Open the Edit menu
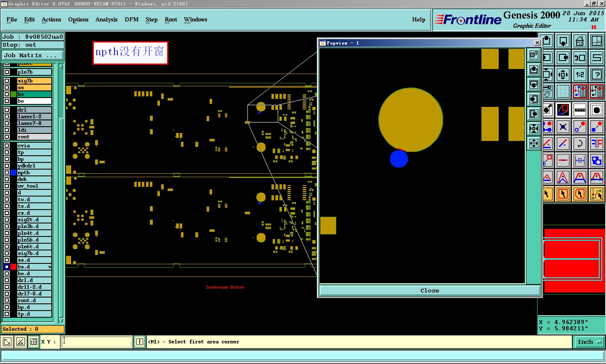 click(29, 19)
